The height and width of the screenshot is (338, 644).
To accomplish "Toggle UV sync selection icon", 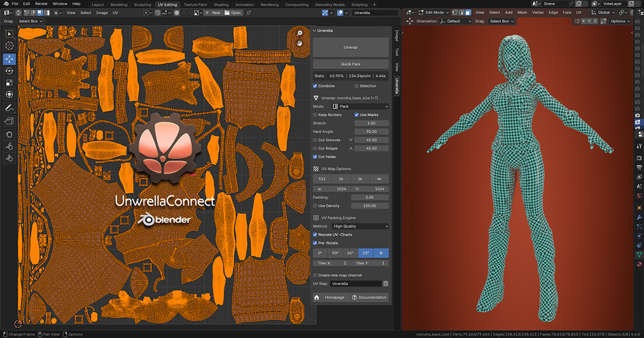I will point(18,13).
